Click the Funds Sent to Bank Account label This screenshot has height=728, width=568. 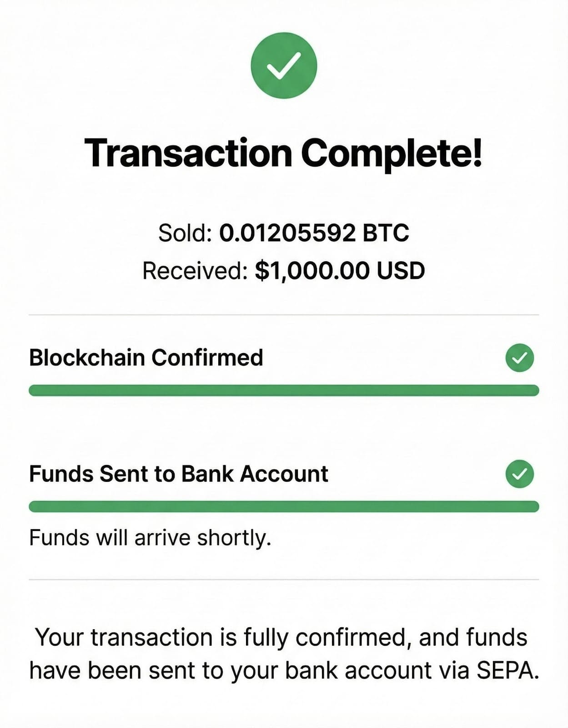pyautogui.click(x=178, y=474)
